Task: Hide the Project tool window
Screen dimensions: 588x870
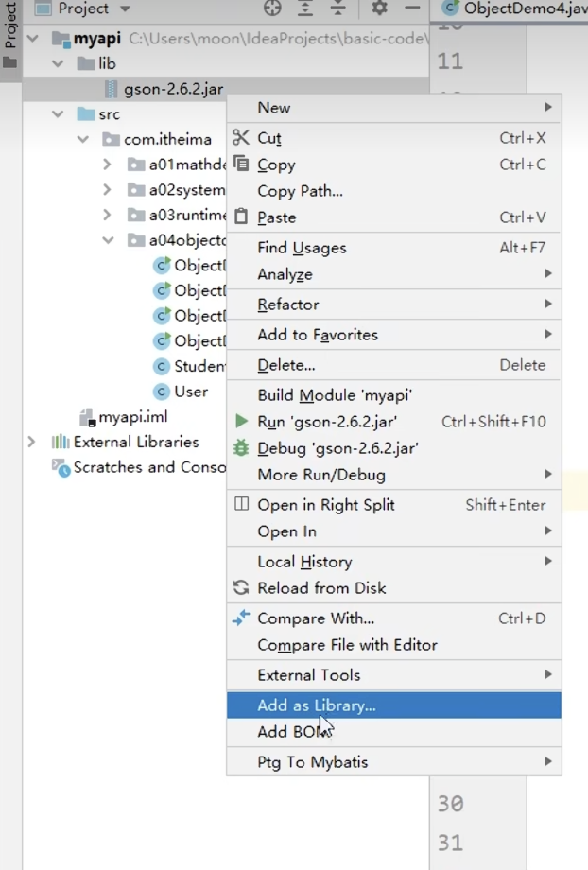Action: click(411, 9)
